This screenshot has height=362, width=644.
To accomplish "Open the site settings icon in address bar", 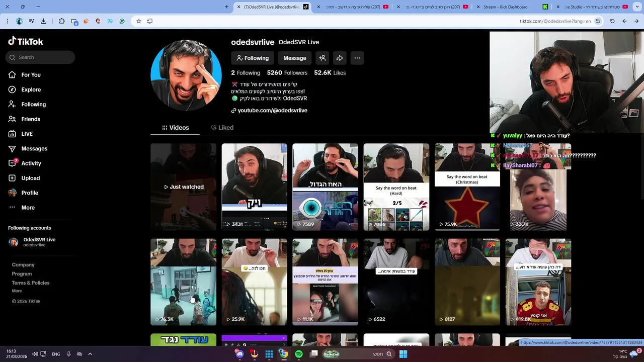I will 598,21.
